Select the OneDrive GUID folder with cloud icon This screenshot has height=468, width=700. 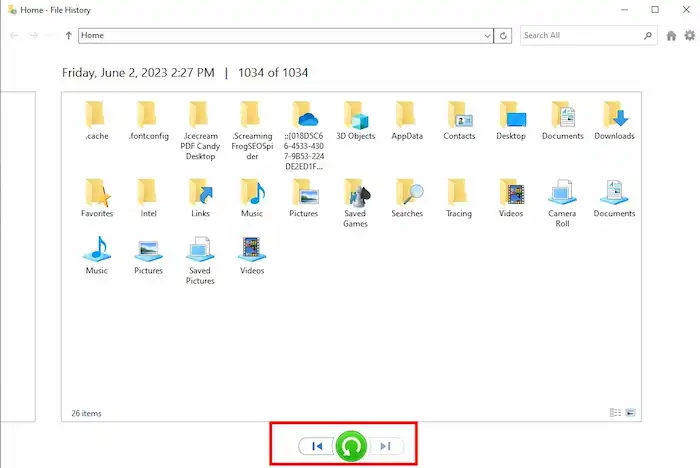tap(304, 135)
